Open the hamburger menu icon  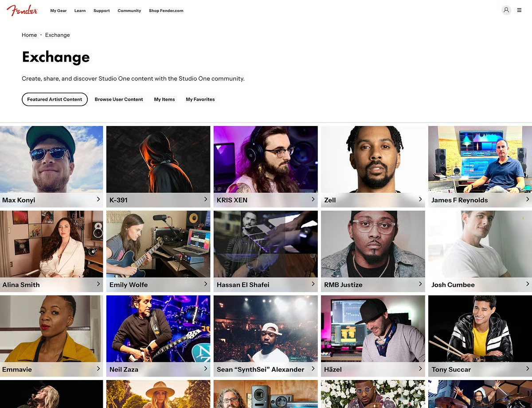click(520, 10)
